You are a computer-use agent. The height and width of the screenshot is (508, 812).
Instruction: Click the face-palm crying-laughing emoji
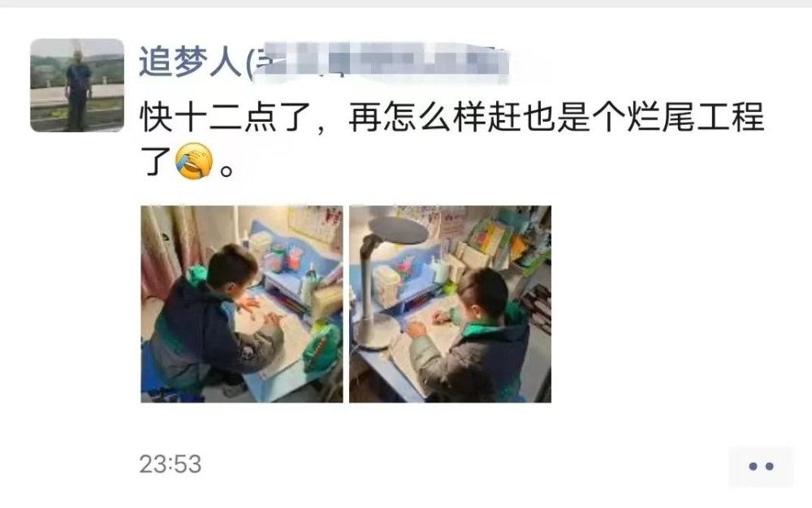click(194, 161)
